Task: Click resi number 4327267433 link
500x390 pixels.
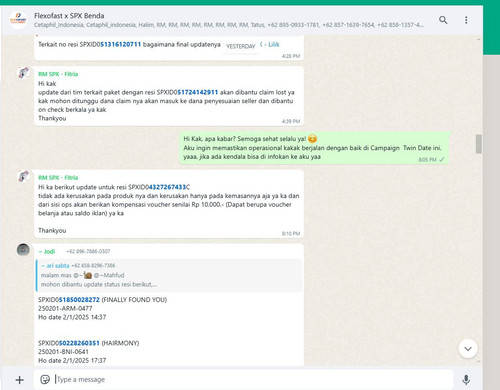Action: point(167,187)
